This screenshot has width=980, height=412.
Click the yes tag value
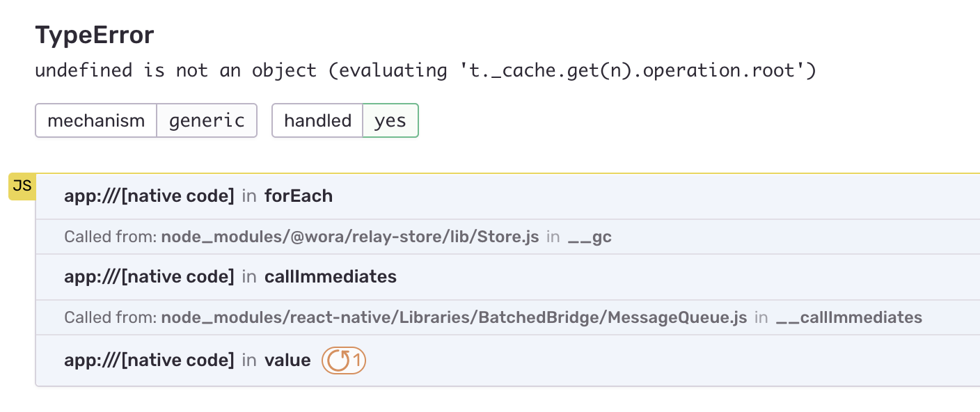click(390, 120)
